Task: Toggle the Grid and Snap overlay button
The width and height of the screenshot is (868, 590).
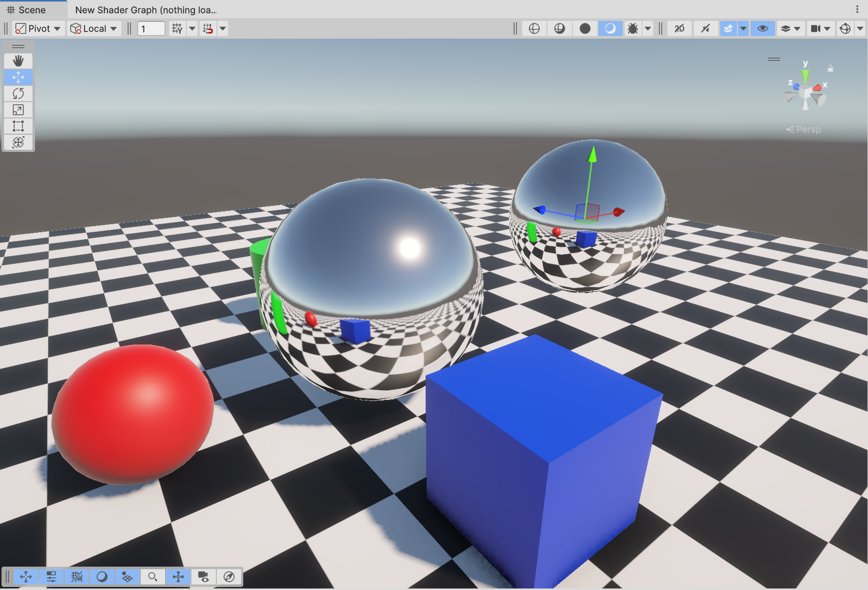Action: 77,577
